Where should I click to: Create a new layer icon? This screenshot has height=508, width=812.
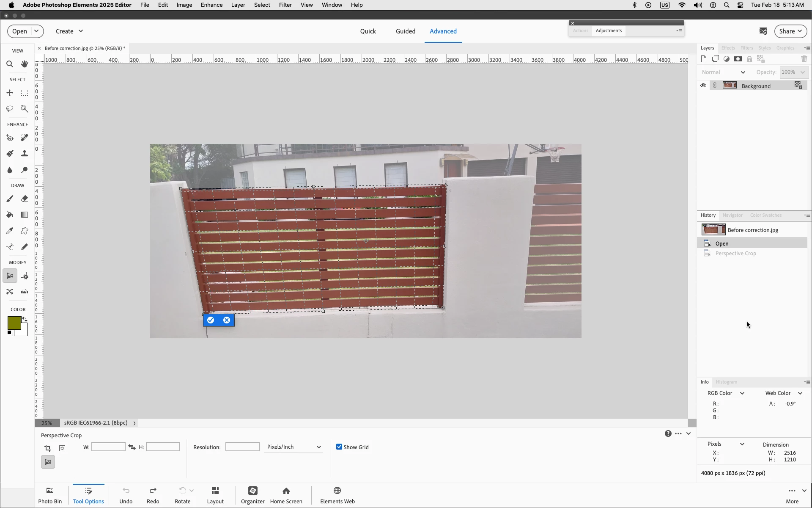[704, 59]
